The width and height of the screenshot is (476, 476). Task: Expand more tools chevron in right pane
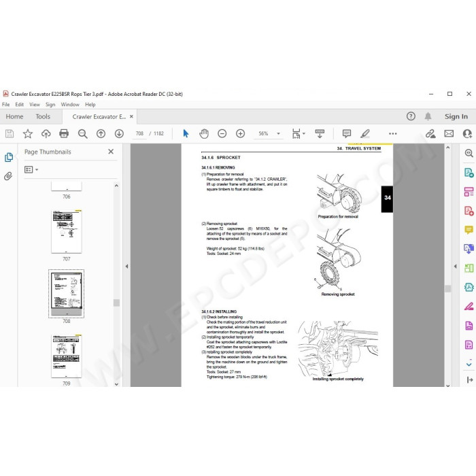(x=469, y=363)
